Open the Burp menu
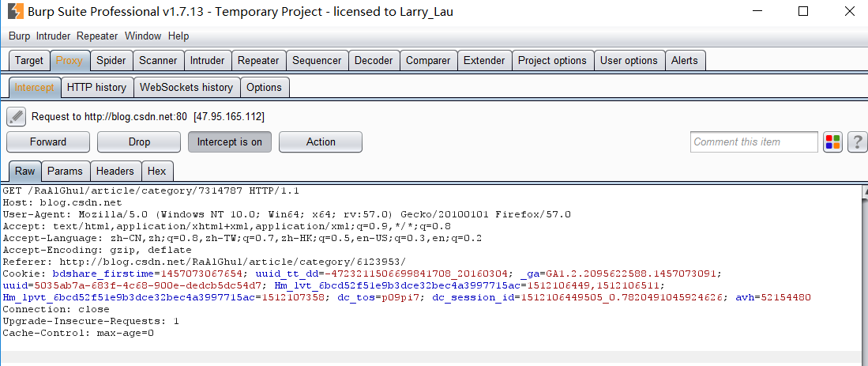Image resolution: width=868 pixels, height=366 pixels. click(20, 36)
